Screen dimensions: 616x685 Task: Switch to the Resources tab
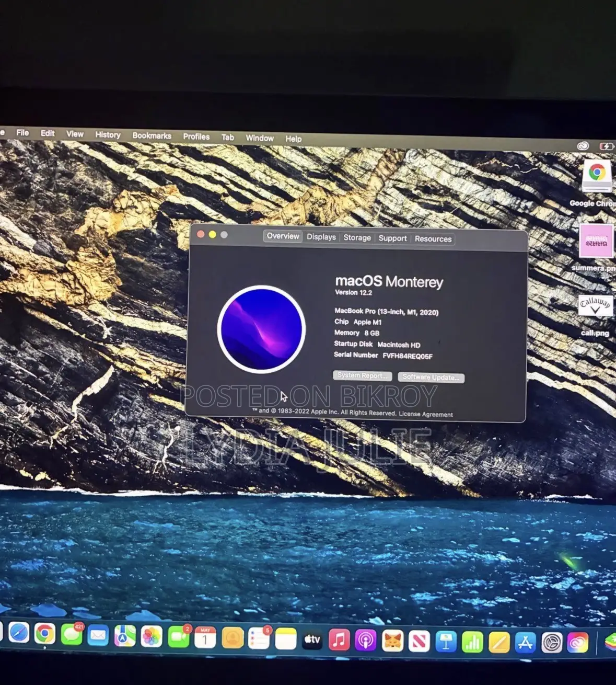(x=433, y=239)
